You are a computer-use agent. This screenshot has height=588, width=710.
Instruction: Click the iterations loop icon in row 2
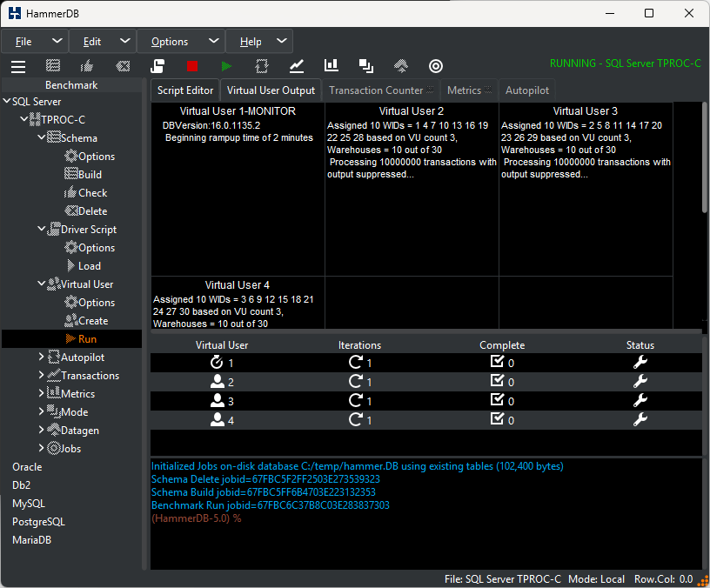(356, 381)
